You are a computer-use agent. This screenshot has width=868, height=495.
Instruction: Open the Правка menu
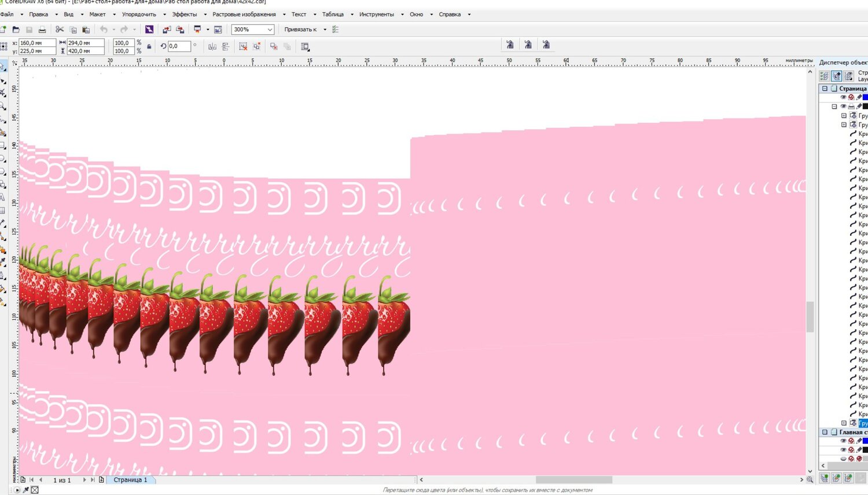39,14
